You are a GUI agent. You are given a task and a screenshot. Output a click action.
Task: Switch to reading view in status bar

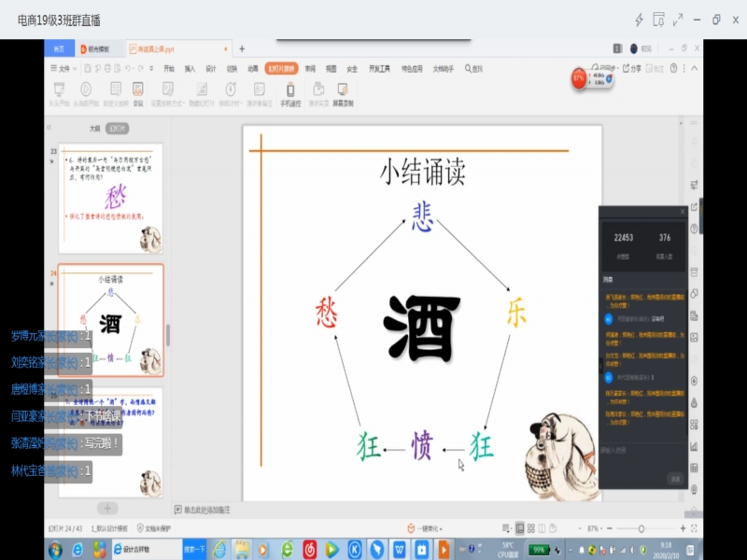tap(542, 528)
